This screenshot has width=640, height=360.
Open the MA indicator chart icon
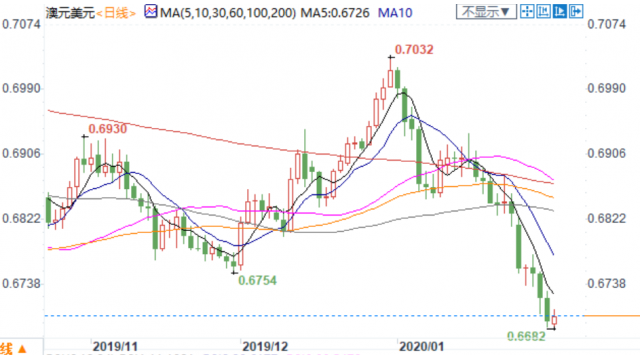point(151,11)
